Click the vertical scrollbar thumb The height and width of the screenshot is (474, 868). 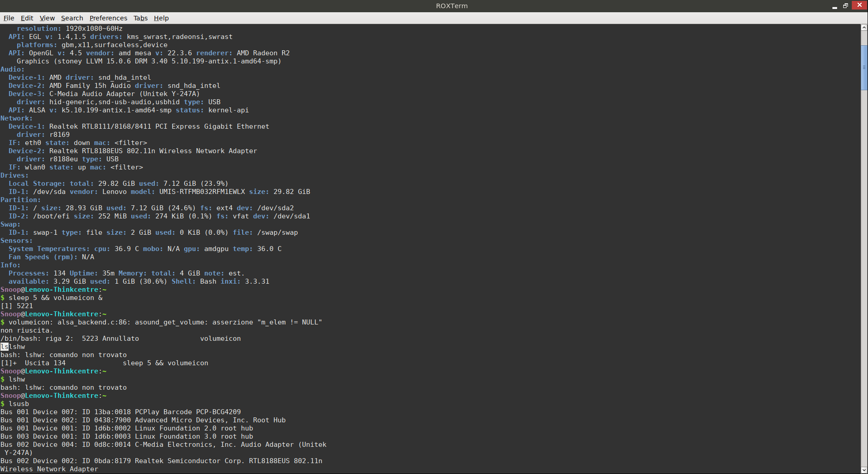[x=864, y=68]
